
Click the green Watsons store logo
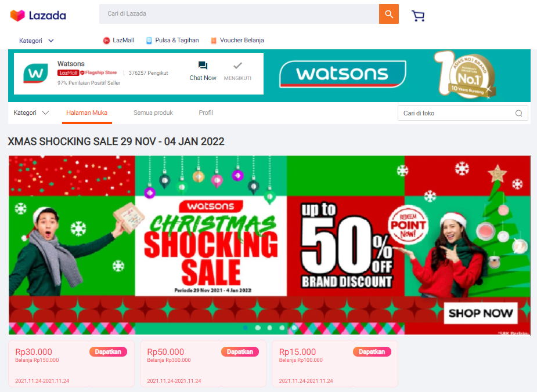(35, 73)
